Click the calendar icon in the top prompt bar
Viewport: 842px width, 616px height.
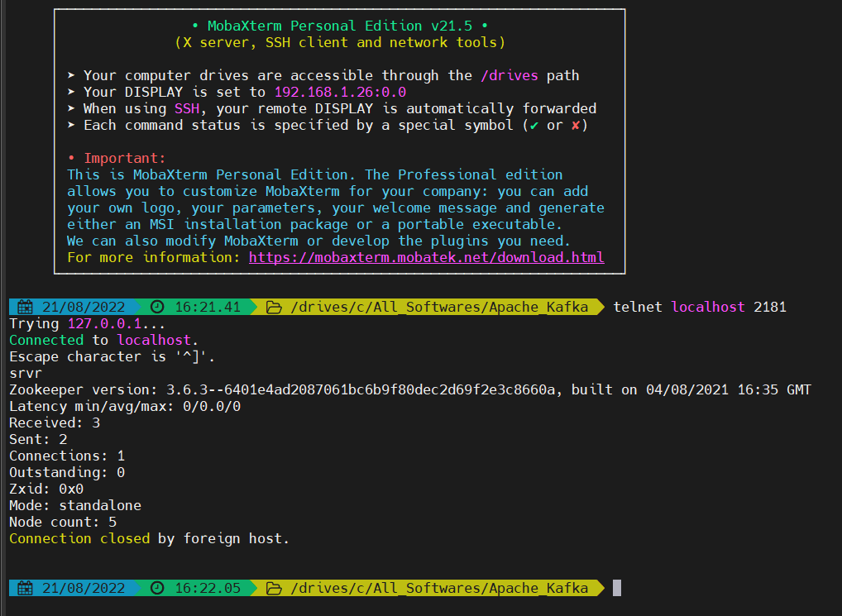[25, 307]
